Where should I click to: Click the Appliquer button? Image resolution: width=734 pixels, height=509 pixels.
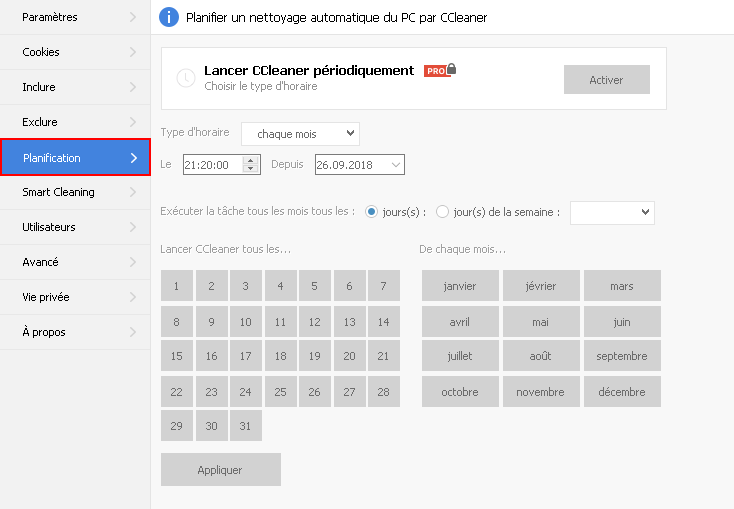click(220, 470)
